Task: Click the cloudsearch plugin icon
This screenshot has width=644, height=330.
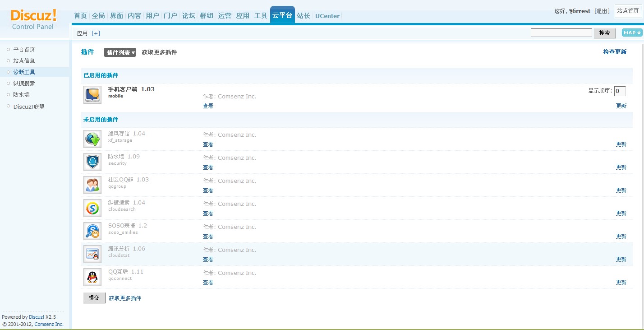Action: pos(92,208)
